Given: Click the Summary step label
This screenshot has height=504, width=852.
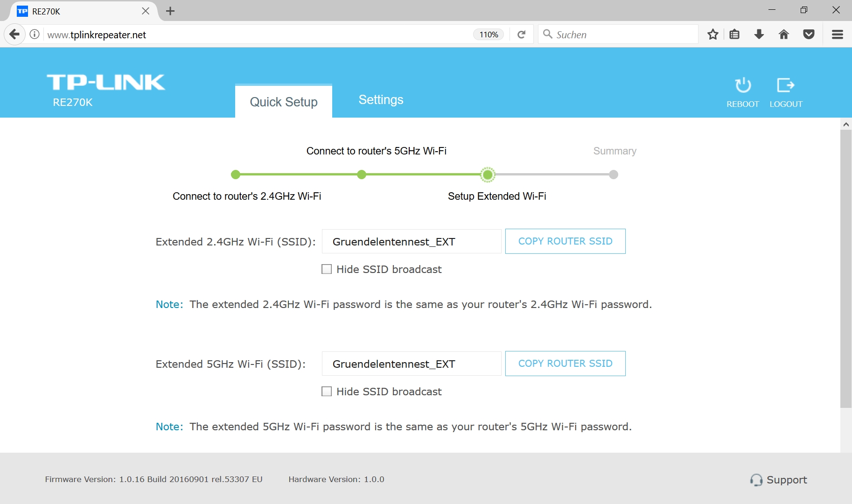Looking at the screenshot, I should coord(615,151).
